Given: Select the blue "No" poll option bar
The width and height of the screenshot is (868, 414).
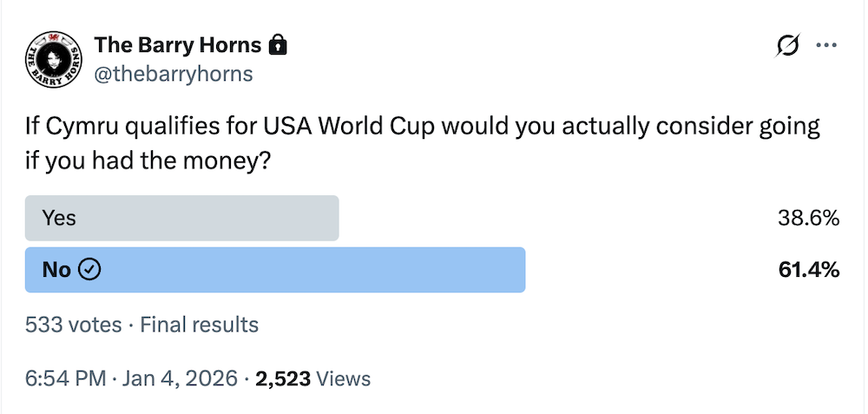Looking at the screenshot, I should pos(275,270).
